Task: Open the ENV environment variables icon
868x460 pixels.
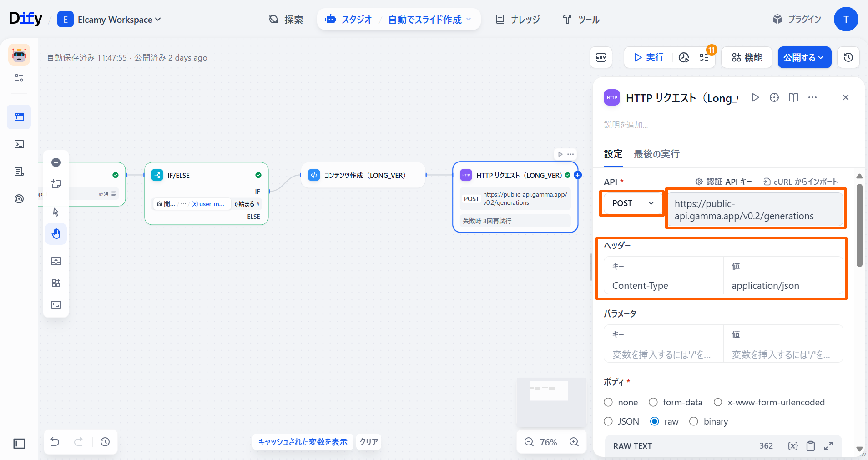Action: tap(601, 57)
